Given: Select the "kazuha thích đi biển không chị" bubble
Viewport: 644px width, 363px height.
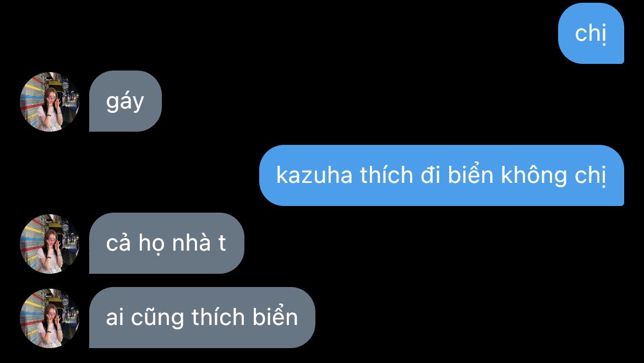Looking at the screenshot, I should pyautogui.click(x=441, y=175).
